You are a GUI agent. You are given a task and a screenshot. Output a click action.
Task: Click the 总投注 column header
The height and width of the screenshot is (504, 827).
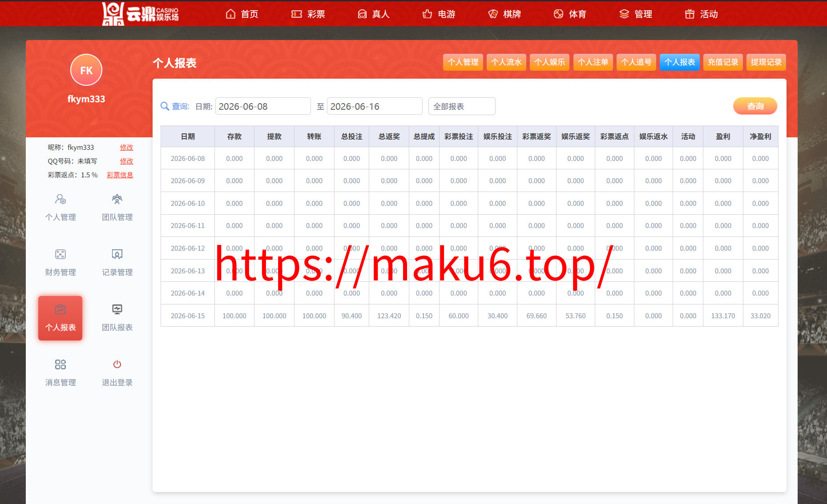(x=351, y=136)
